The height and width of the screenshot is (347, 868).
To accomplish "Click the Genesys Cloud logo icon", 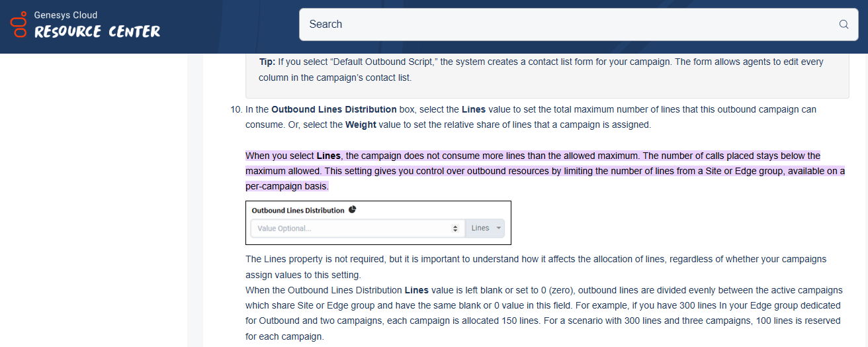I will tap(20, 24).
